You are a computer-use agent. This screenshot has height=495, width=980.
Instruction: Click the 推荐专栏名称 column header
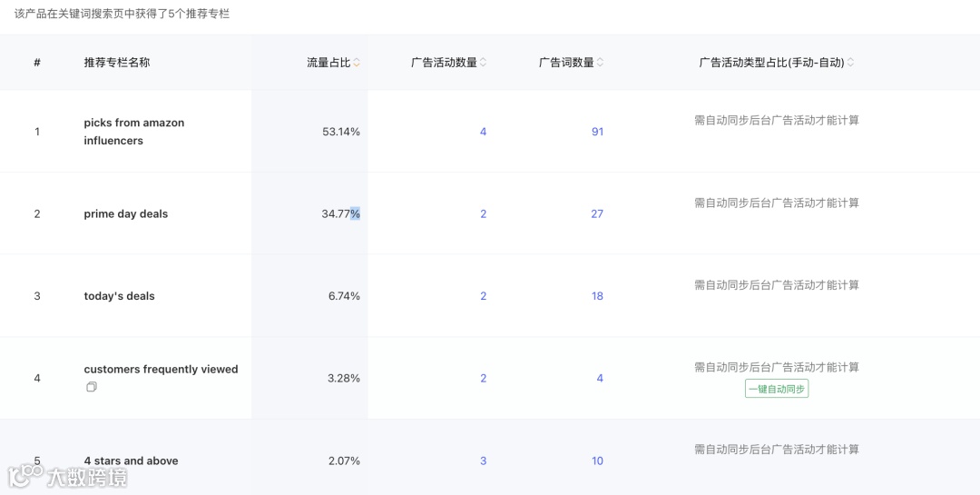[117, 63]
